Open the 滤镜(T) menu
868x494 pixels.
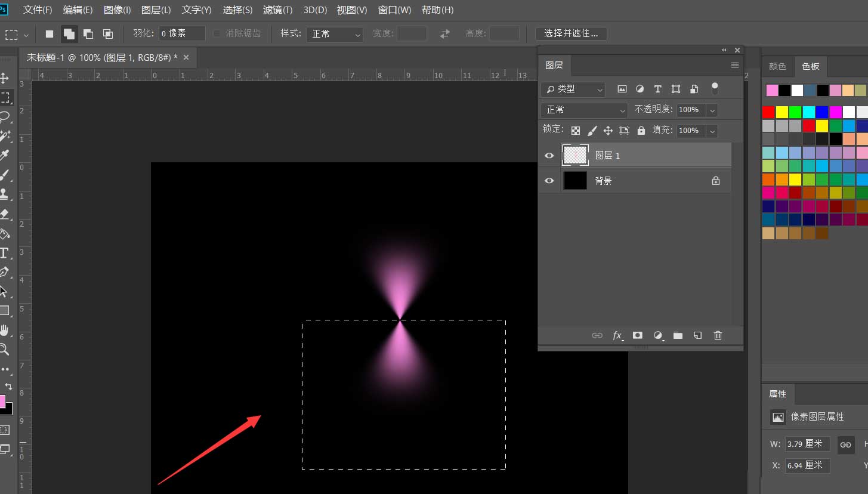coord(277,10)
